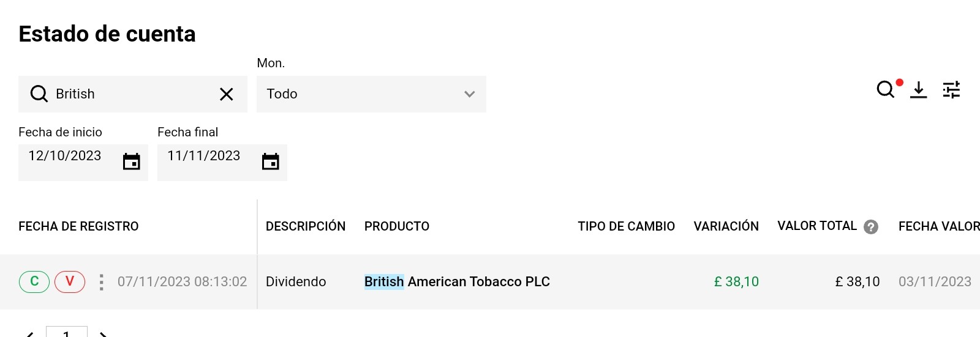Open calendar picker for Fecha de inicio

tap(131, 161)
